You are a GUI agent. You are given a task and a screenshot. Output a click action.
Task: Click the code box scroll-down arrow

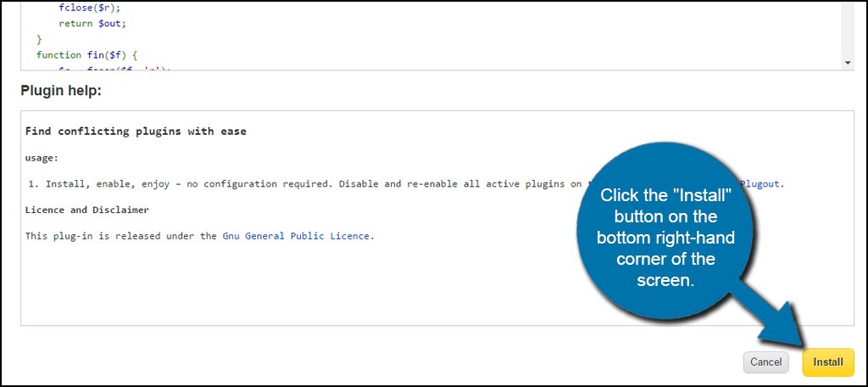tap(847, 63)
